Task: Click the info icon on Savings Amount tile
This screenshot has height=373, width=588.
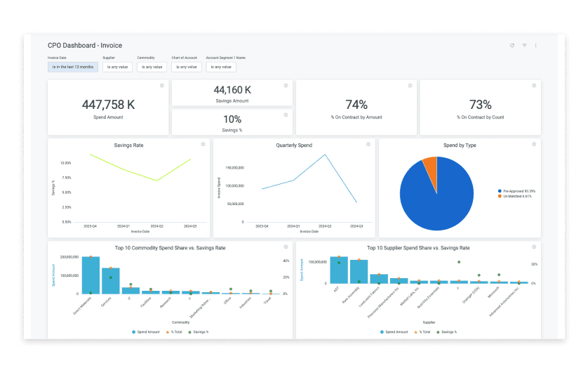Action: [x=286, y=86]
